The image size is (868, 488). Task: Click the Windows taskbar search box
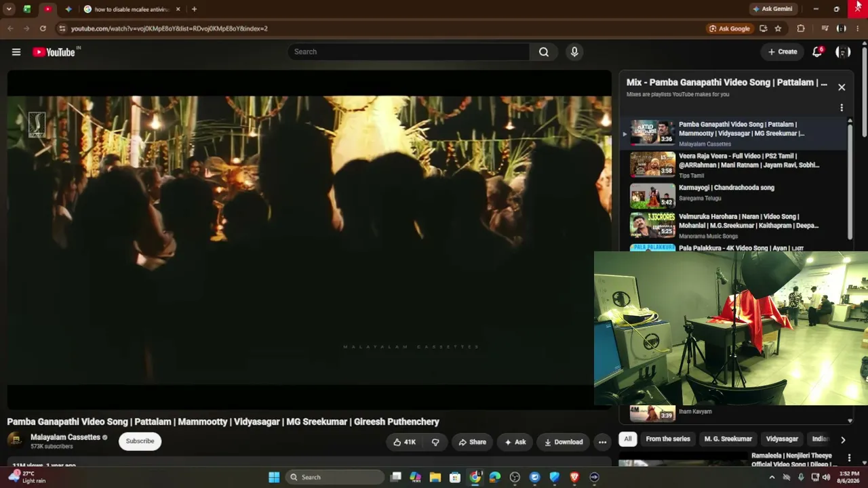pos(335,477)
